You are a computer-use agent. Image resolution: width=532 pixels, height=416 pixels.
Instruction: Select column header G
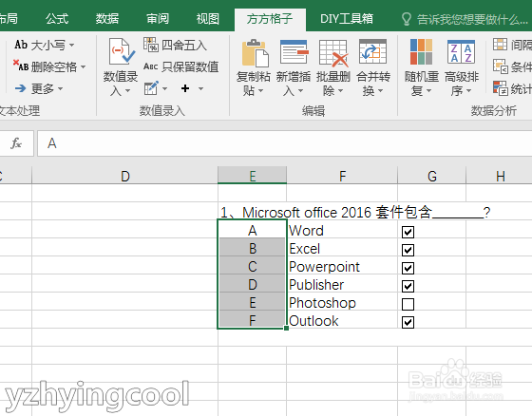tap(432, 176)
